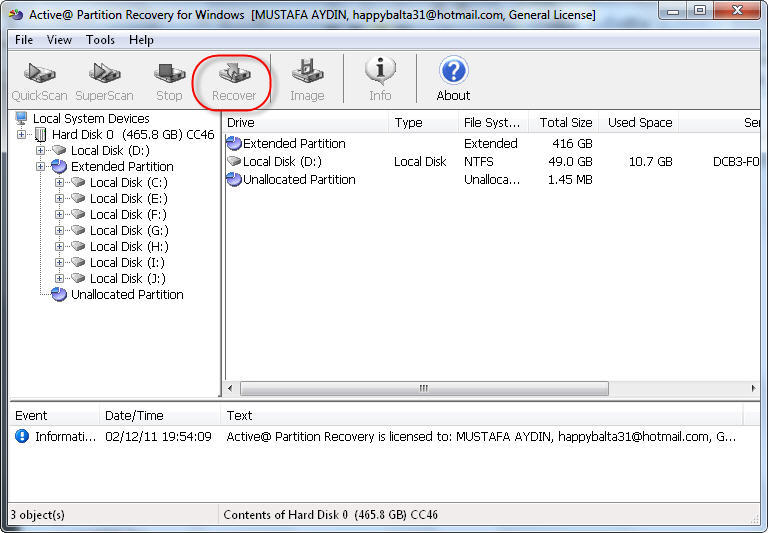Click Extended Partition icon in drive list
This screenshot has height=533, width=768.
point(234,143)
